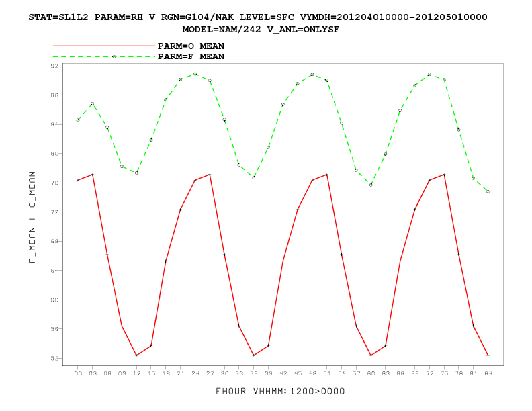Click the y-axis tick label '64'

54,270
